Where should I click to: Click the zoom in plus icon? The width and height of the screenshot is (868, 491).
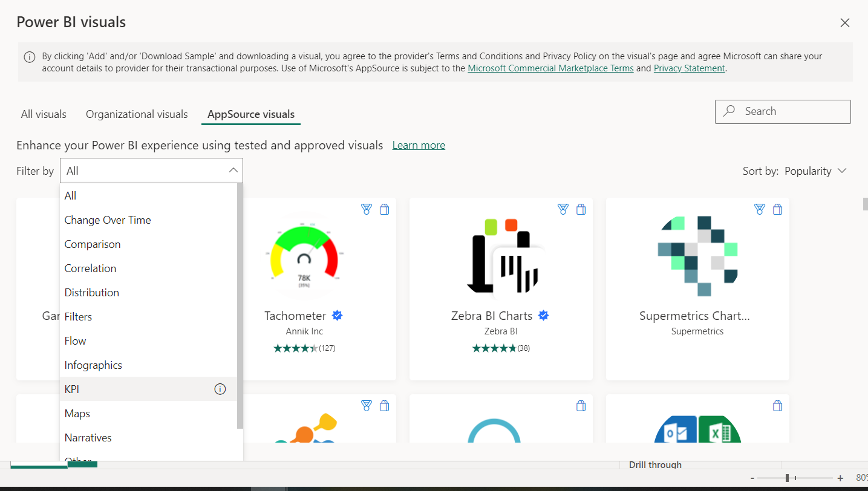[x=840, y=478]
